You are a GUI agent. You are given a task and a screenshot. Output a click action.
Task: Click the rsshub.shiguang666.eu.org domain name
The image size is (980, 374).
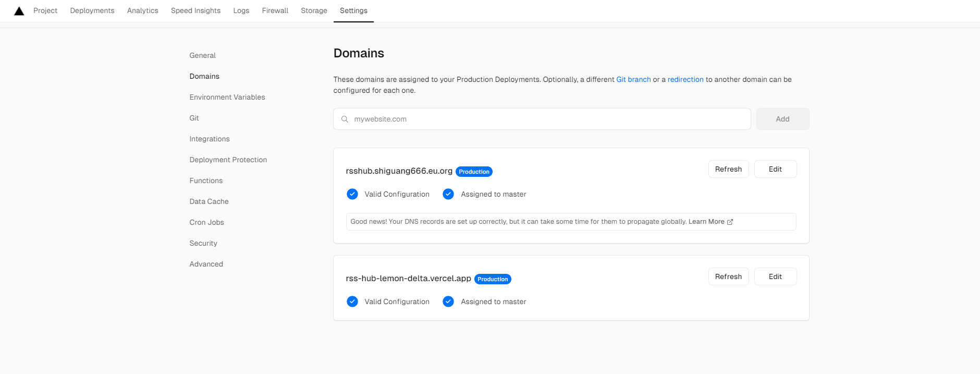399,171
